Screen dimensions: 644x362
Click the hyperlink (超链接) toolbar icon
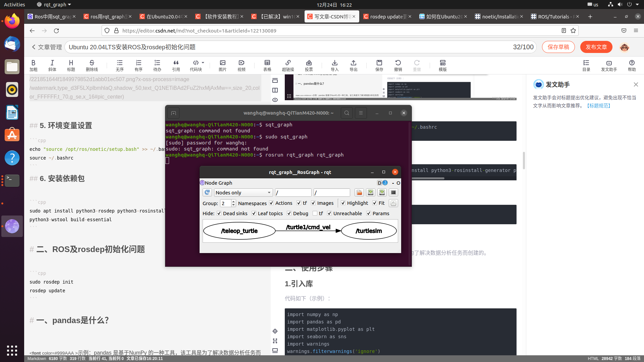tap(288, 65)
